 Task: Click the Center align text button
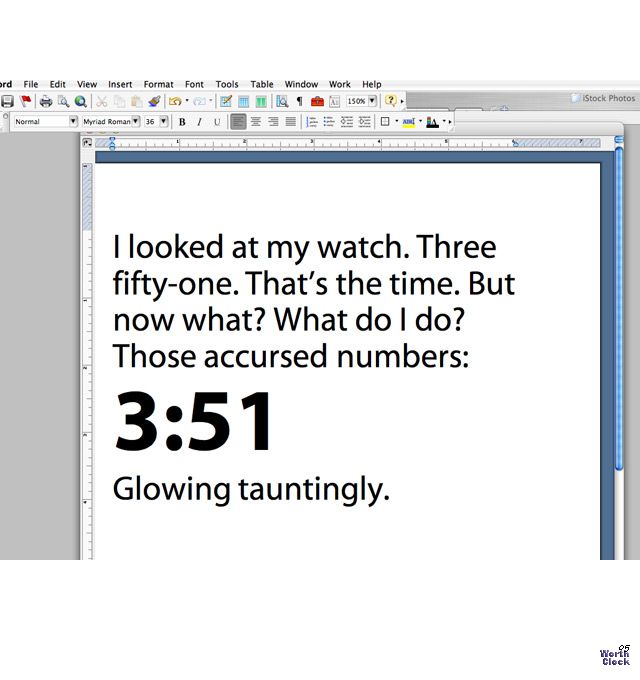[x=255, y=122]
